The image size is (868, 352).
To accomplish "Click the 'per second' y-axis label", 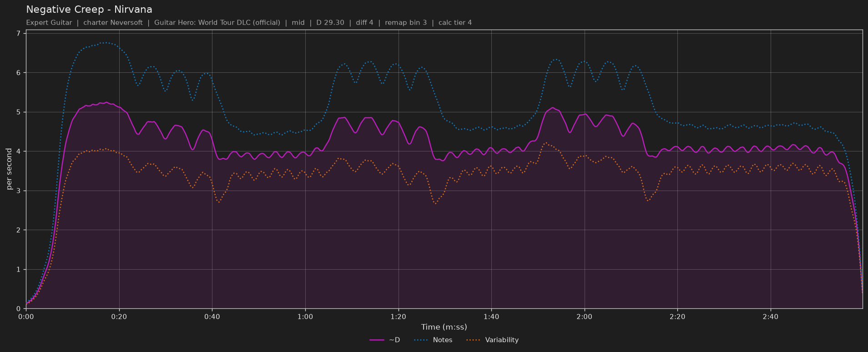I will (x=9, y=169).
